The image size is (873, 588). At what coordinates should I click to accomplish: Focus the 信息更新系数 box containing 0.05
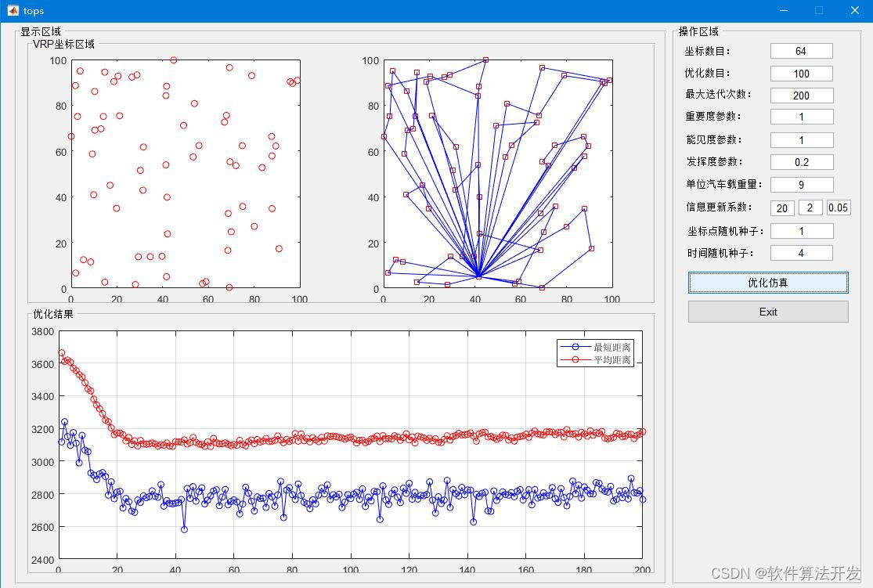pos(838,208)
